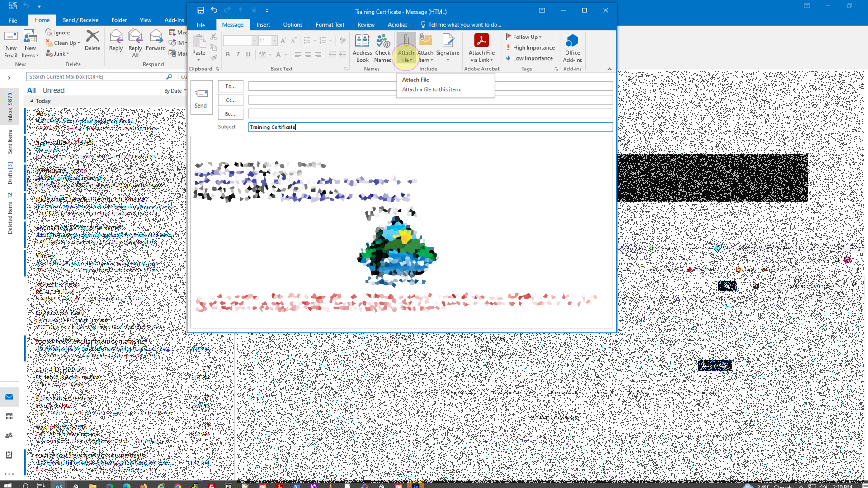Screen dimensions: 868x488
Task: Switch to the Options tab
Action: click(292, 24)
